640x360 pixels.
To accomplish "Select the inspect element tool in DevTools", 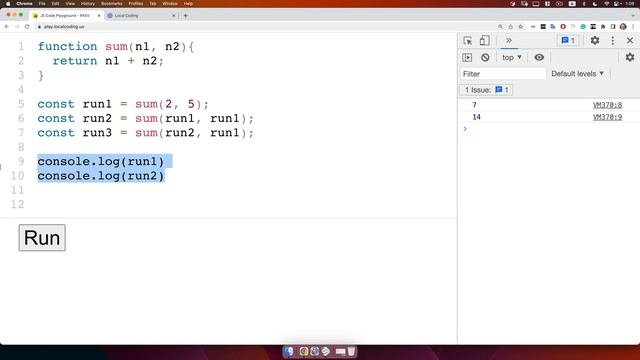I will pyautogui.click(x=468, y=40).
